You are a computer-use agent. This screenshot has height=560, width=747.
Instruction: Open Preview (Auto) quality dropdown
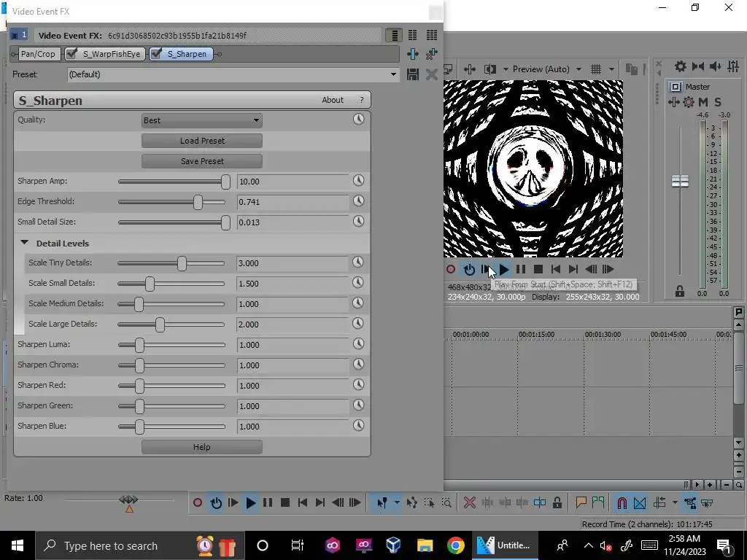pos(578,69)
